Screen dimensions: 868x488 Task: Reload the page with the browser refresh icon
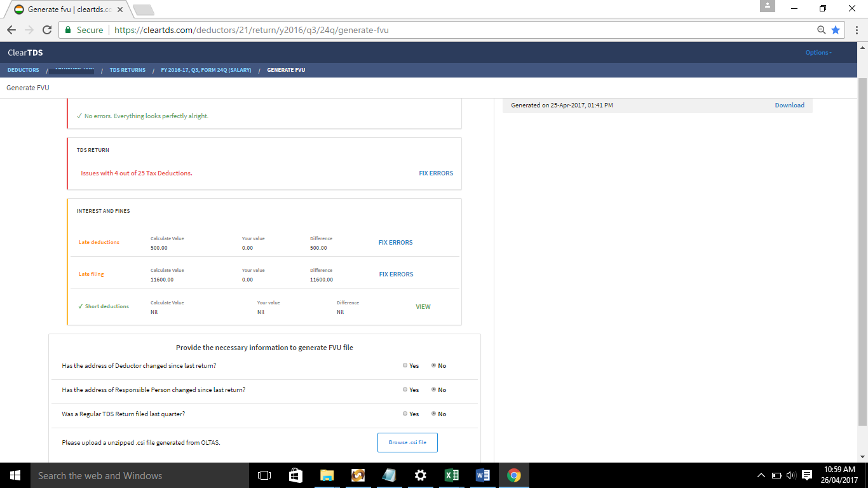point(47,30)
